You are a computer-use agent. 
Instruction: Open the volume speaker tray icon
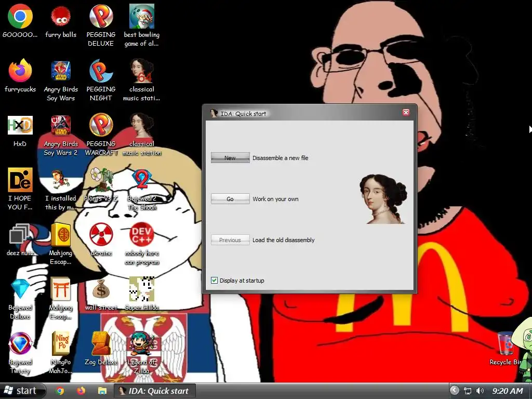(480, 391)
